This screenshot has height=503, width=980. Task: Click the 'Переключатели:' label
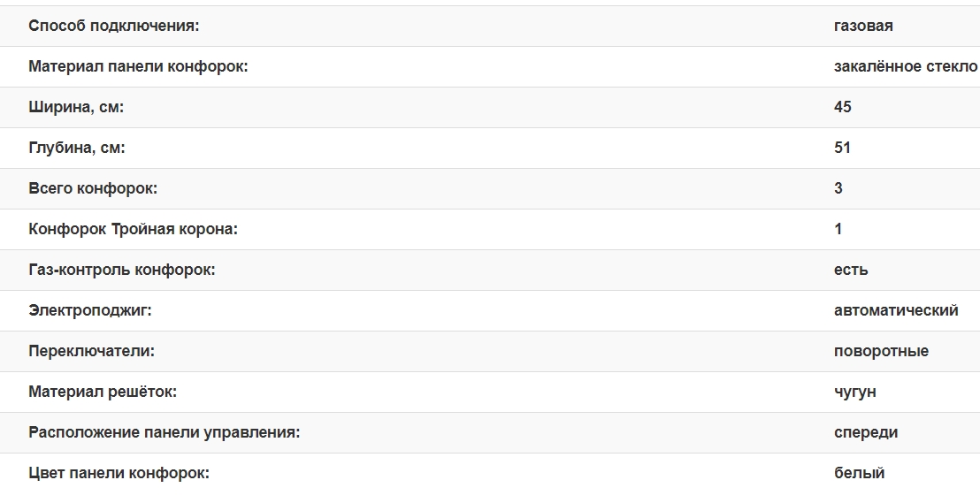91,351
